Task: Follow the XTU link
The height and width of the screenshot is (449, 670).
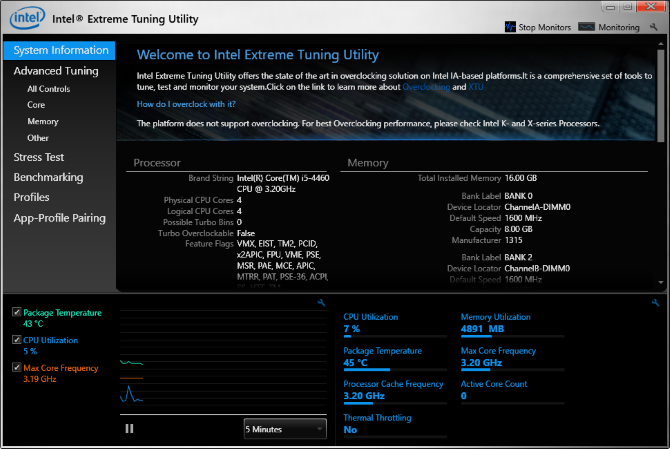Action: pyautogui.click(x=476, y=87)
